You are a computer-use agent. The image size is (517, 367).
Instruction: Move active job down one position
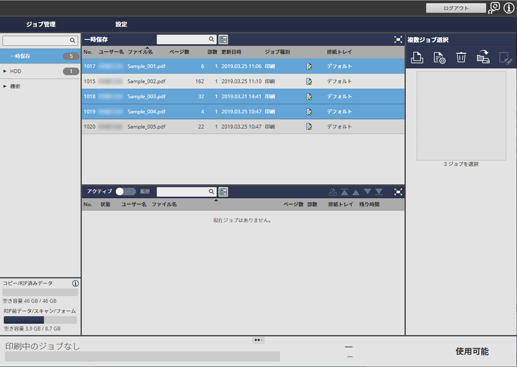pos(367,191)
